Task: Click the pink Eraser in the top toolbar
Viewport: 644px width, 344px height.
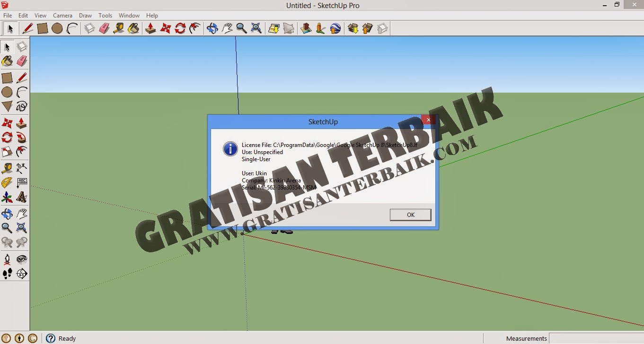Action: [x=105, y=29]
